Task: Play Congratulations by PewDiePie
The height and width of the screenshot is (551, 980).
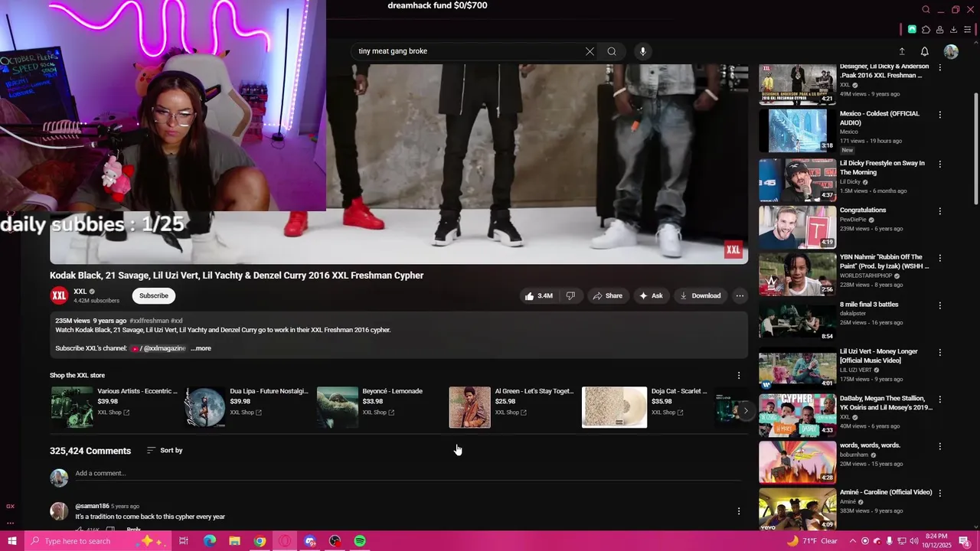Action: pyautogui.click(x=797, y=227)
